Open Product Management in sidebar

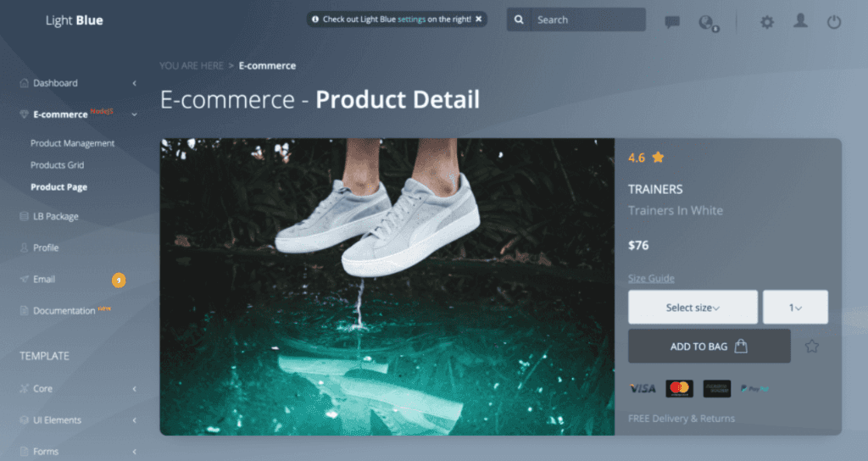coord(73,143)
